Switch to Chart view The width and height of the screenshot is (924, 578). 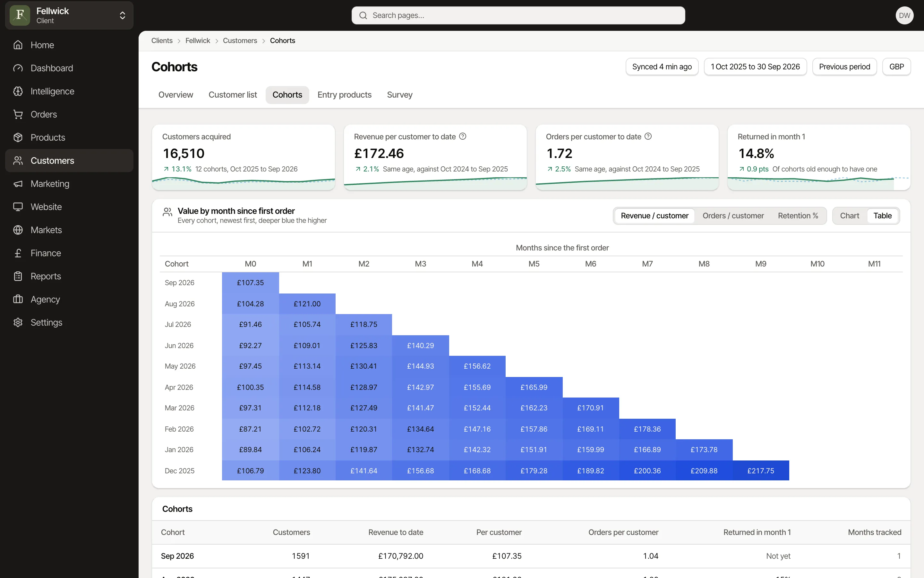click(850, 216)
